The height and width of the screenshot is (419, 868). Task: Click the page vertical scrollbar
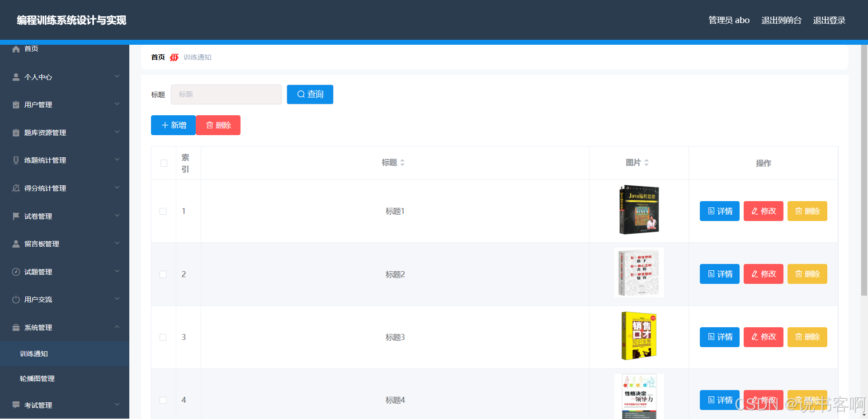[864, 170]
